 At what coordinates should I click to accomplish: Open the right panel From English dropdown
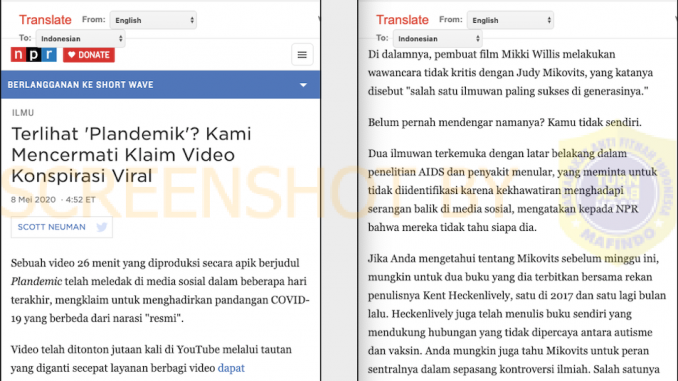(x=510, y=20)
